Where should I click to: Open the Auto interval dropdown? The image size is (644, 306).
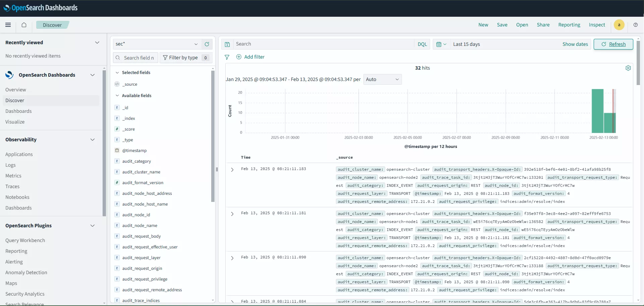382,79
